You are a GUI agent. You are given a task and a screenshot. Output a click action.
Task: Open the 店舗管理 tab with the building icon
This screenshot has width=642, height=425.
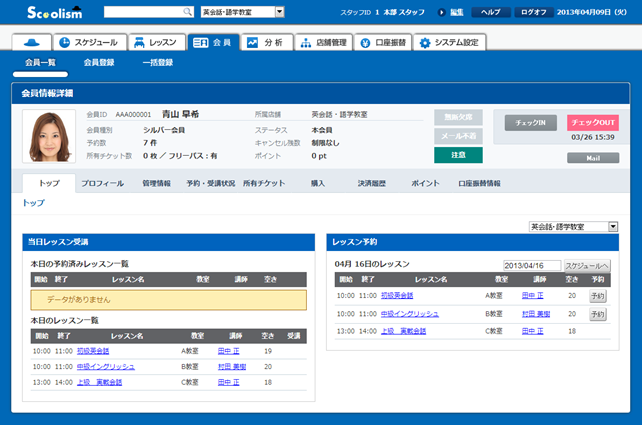pyautogui.click(x=322, y=43)
